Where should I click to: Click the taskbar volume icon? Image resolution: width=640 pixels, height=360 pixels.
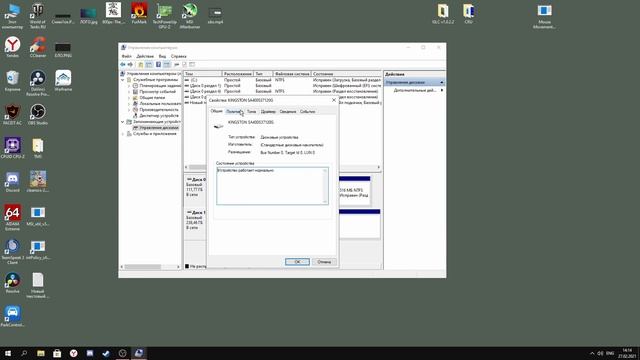point(600,353)
